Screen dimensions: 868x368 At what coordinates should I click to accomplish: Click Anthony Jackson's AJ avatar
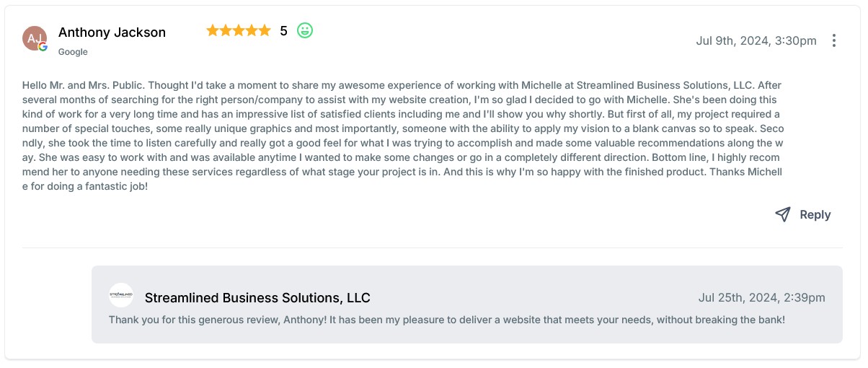click(x=34, y=38)
